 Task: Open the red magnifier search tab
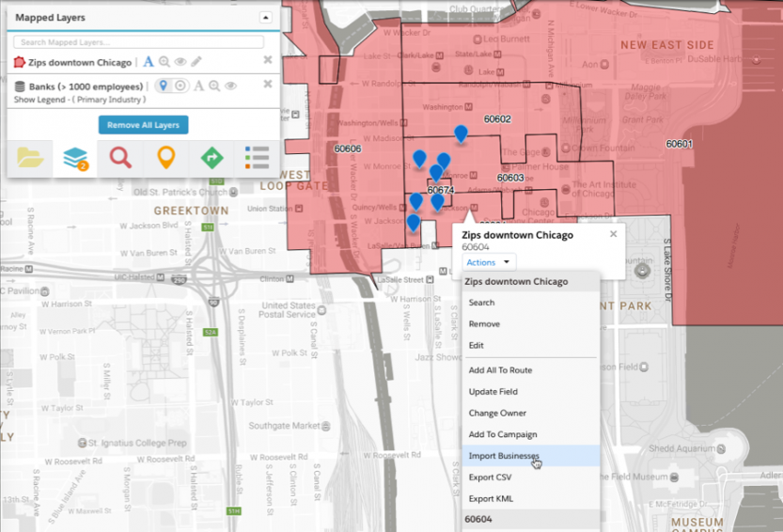click(x=120, y=158)
